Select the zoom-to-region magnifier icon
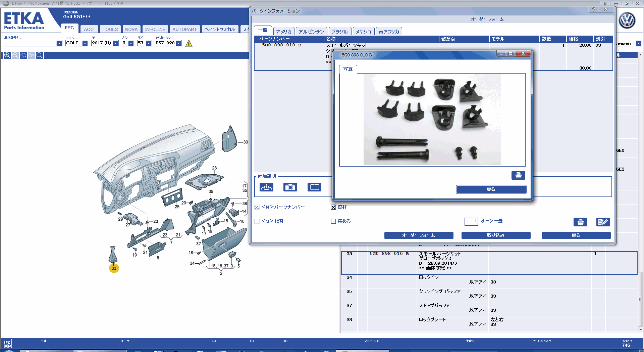Viewport: 644px width, 352px height. (x=23, y=55)
